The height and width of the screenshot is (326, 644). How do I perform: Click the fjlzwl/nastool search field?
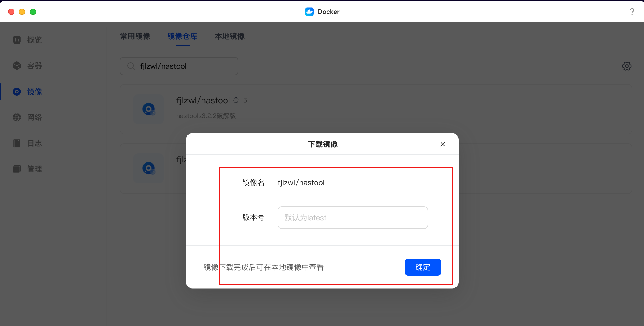tap(179, 66)
